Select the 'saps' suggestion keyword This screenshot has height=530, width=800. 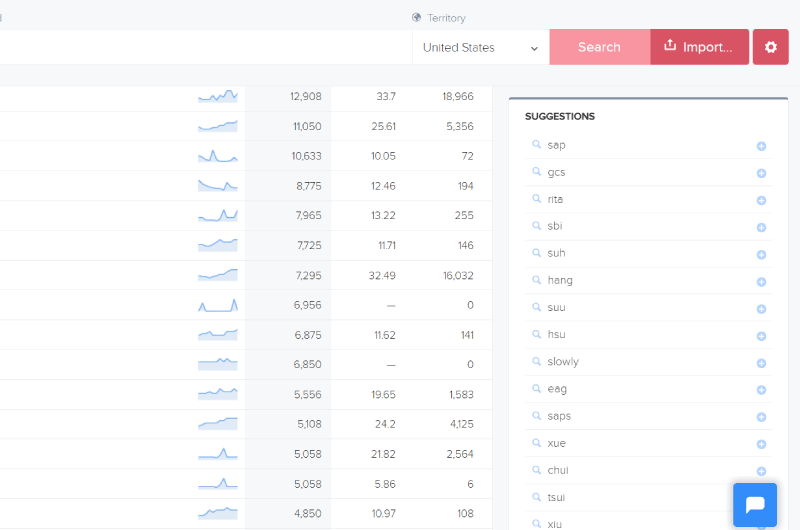[x=559, y=416]
